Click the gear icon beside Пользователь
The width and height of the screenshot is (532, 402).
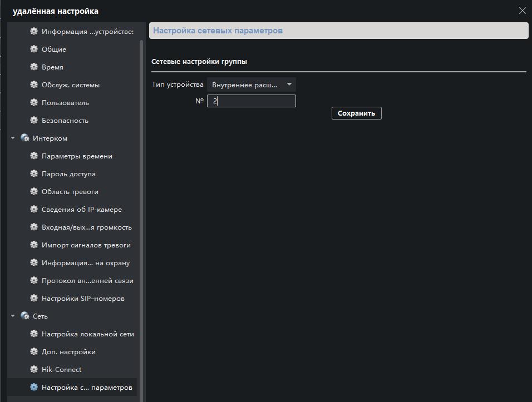[x=34, y=103]
